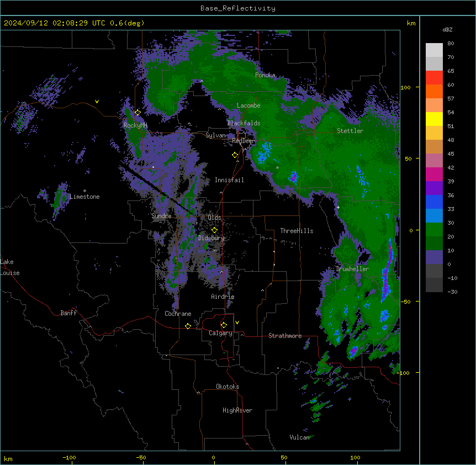Click the bright green legend swatch for 20-30 dBZ
The image size is (476, 465).
(434, 230)
